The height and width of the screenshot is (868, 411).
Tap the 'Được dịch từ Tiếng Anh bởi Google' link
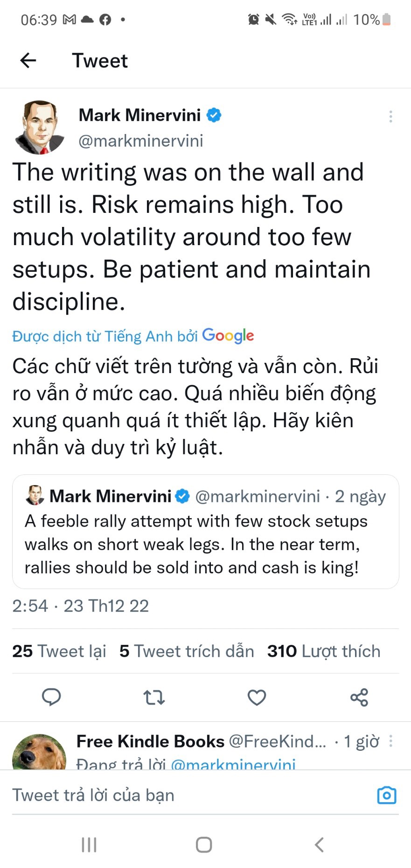coord(133,336)
